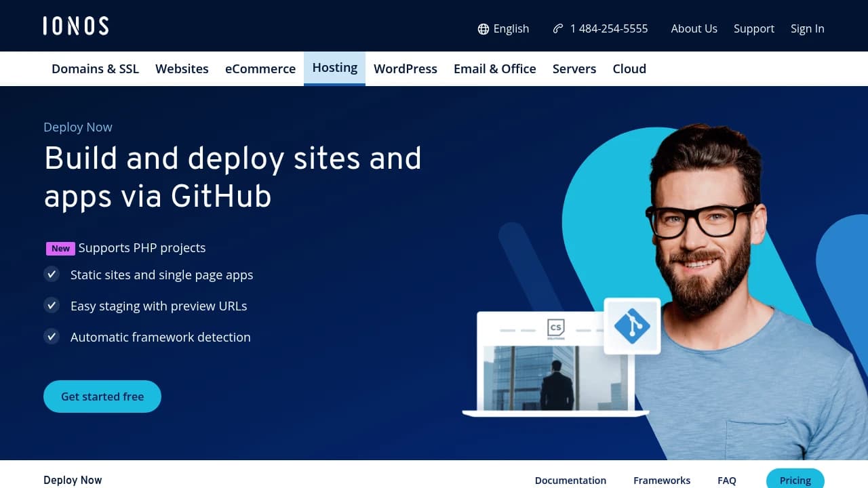Click Supports PHP projects text

click(x=142, y=247)
